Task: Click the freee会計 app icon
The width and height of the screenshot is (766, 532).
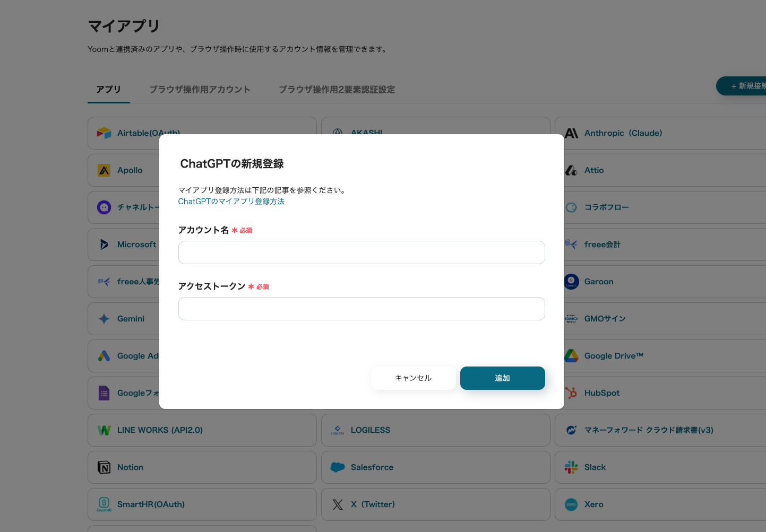Action: coord(571,245)
